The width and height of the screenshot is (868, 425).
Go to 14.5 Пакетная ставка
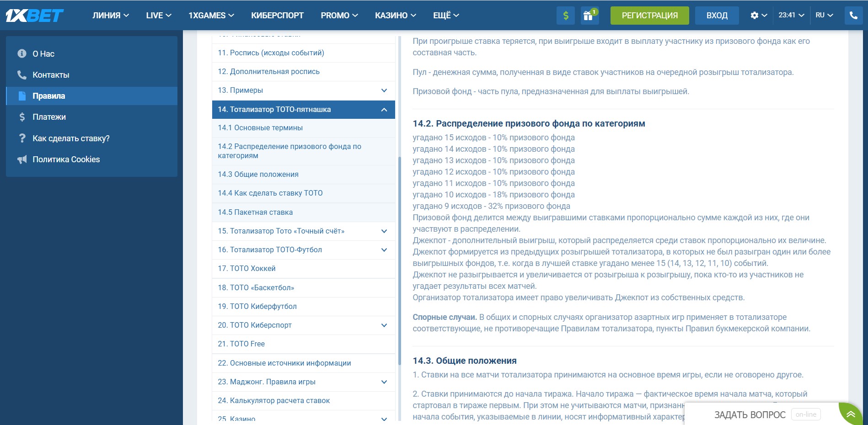(x=304, y=212)
